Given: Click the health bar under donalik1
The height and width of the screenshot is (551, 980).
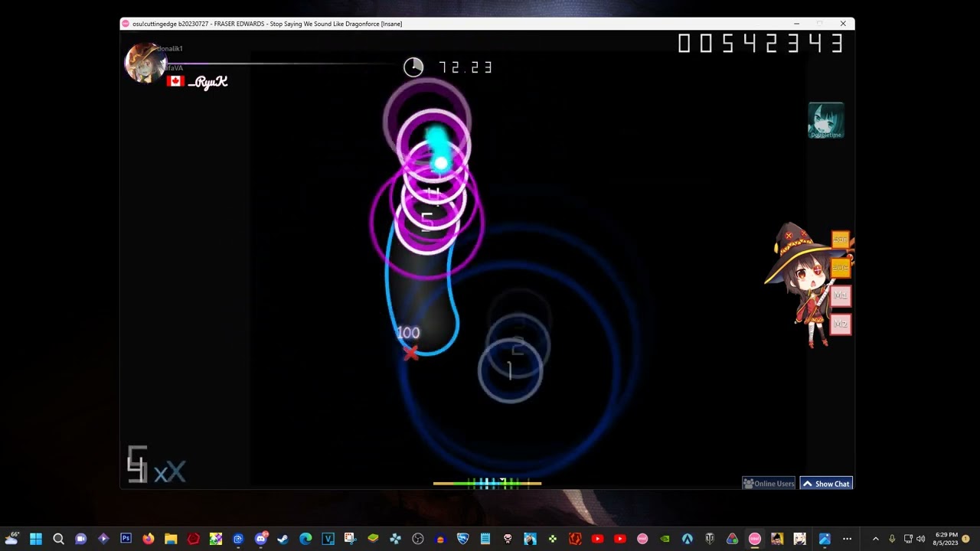Looking at the screenshot, I should click(x=283, y=64).
